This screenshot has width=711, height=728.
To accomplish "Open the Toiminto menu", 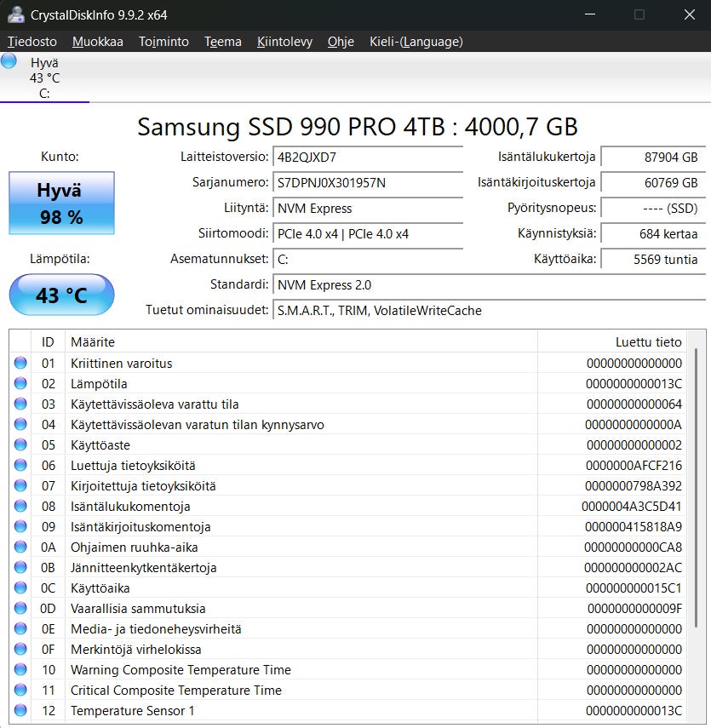I will [x=164, y=42].
